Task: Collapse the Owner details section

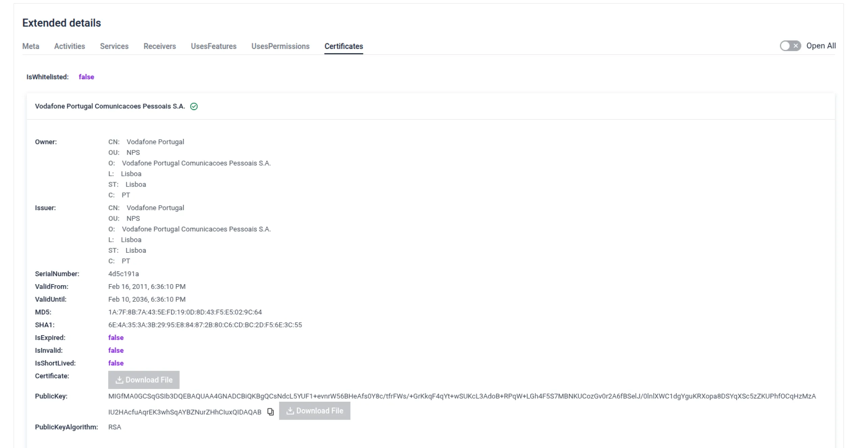Action: pyautogui.click(x=46, y=142)
